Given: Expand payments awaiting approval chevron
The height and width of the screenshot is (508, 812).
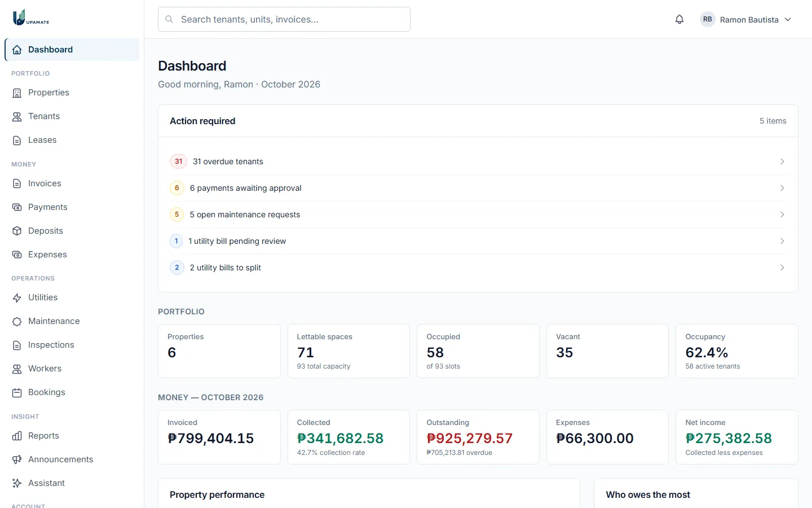Looking at the screenshot, I should click(782, 188).
